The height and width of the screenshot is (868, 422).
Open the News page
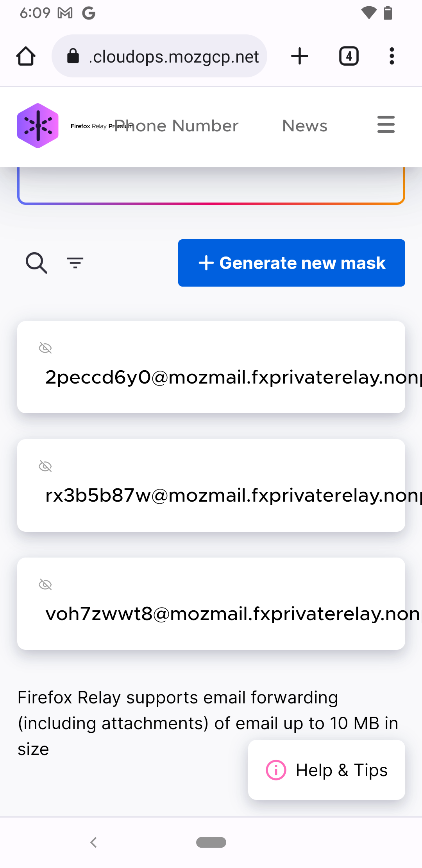(304, 125)
